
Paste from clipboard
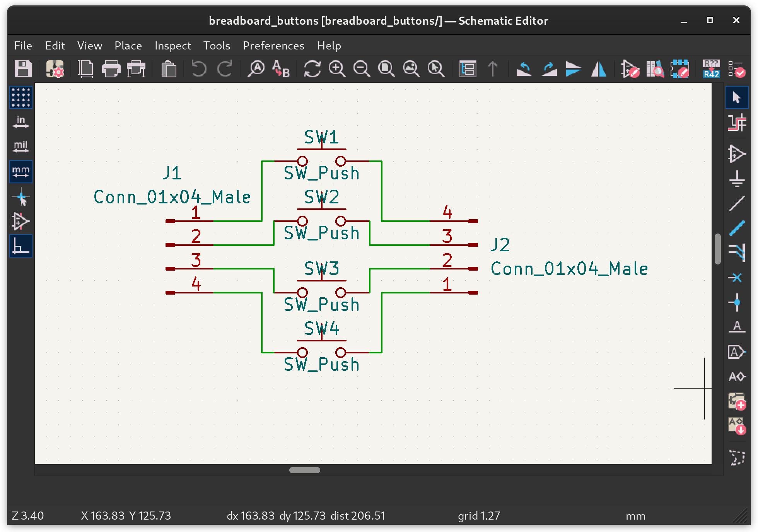click(x=168, y=69)
